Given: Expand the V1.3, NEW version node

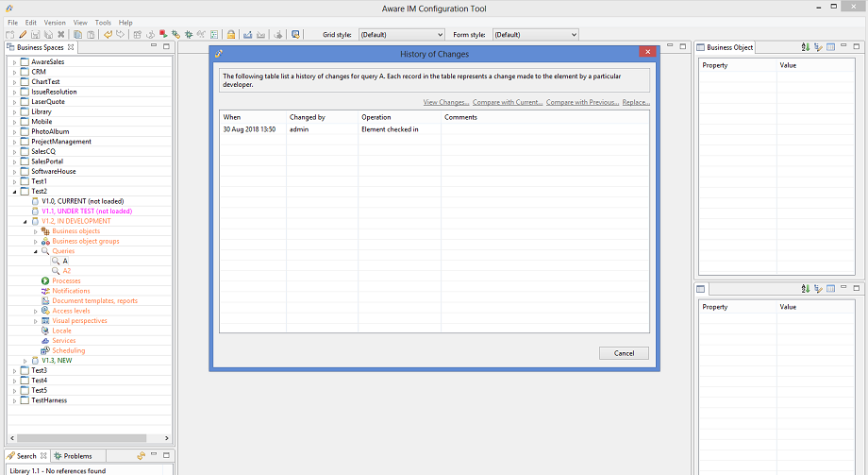Looking at the screenshot, I should click(25, 361).
